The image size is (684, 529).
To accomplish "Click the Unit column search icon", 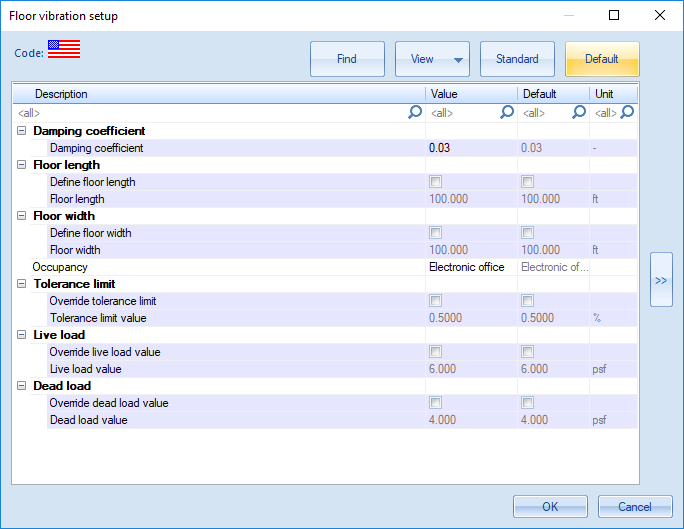I will click(627, 113).
